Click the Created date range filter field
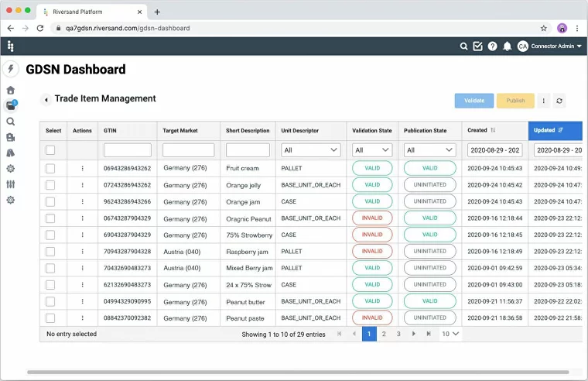Image resolution: width=588 pixels, height=381 pixels. coord(494,150)
